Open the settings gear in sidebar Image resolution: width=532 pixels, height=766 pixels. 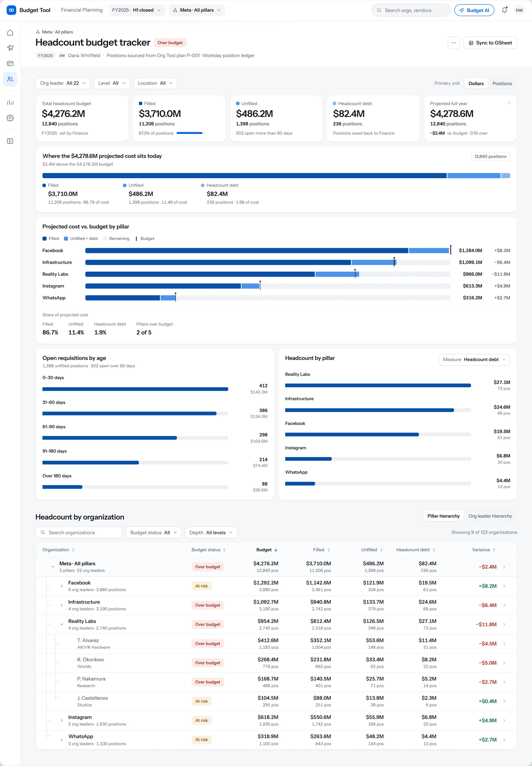coord(10,118)
